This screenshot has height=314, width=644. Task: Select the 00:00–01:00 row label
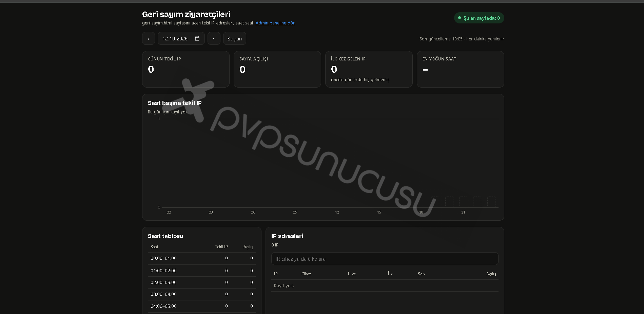(163, 259)
